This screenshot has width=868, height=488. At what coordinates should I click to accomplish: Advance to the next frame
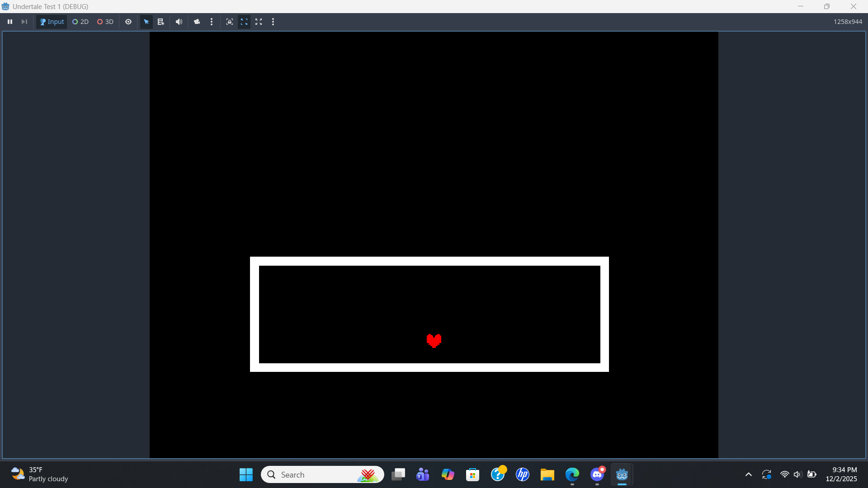pyautogui.click(x=24, y=22)
